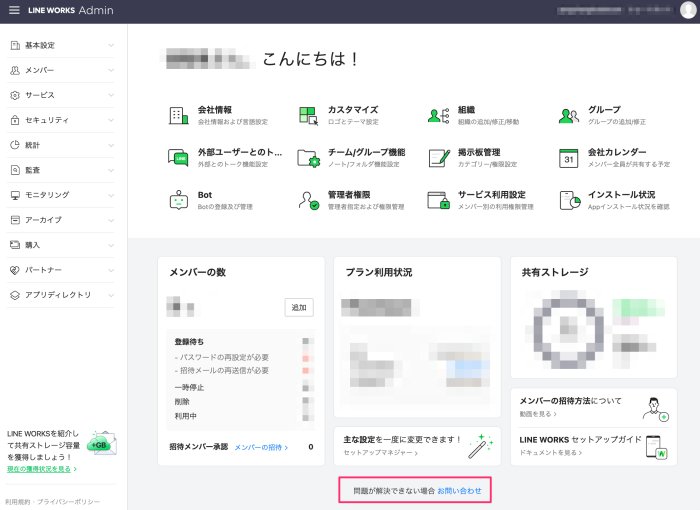Open the セットアップマネジャー link

[x=381, y=453]
